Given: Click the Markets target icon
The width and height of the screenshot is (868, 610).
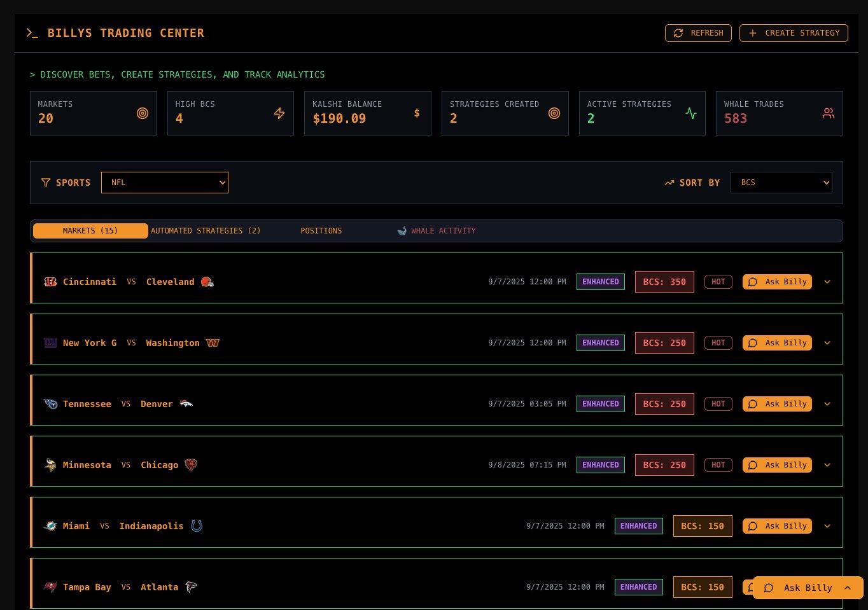Looking at the screenshot, I should pyautogui.click(x=143, y=113).
